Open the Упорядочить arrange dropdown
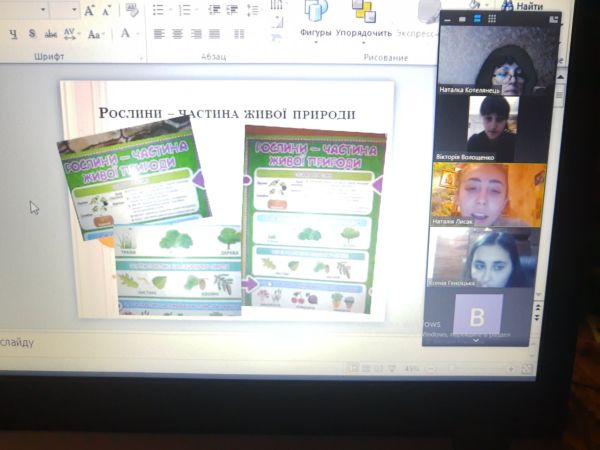 pos(364,32)
